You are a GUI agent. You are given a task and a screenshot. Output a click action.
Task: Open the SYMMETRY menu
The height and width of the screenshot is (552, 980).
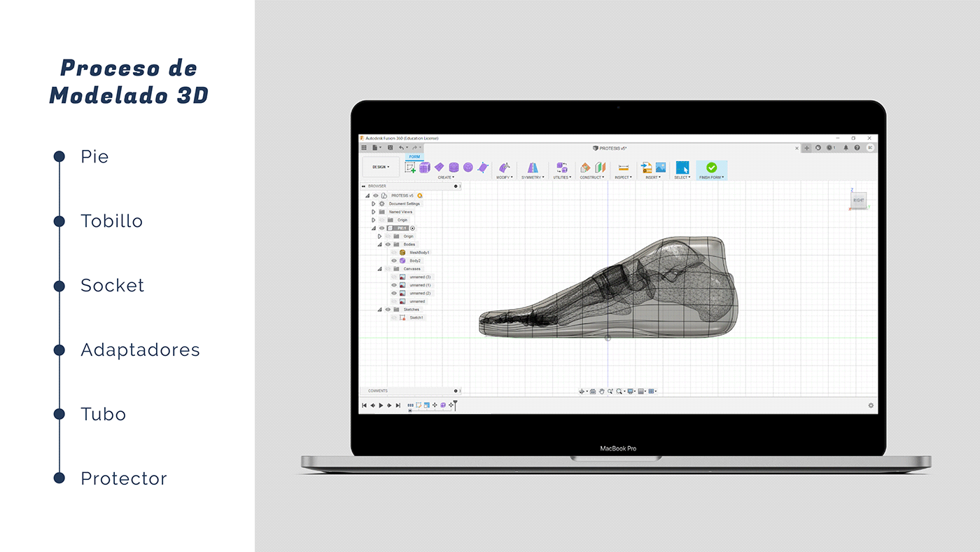tap(533, 177)
